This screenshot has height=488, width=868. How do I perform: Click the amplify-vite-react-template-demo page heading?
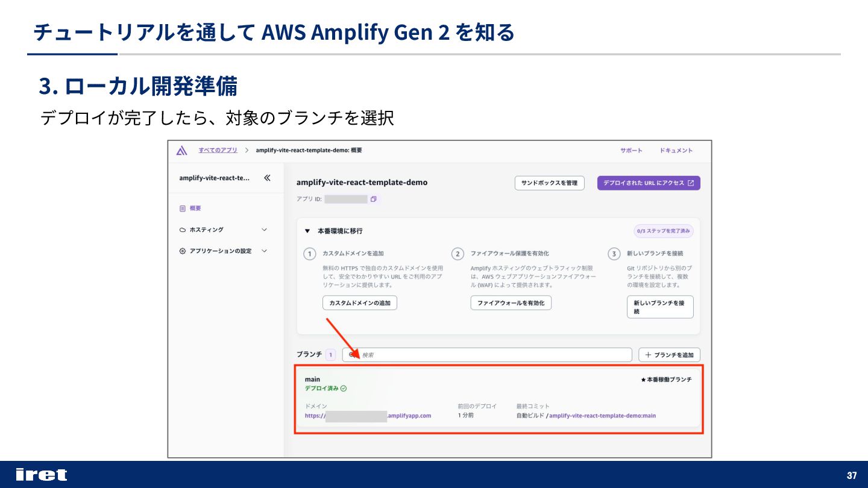pyautogui.click(x=362, y=183)
